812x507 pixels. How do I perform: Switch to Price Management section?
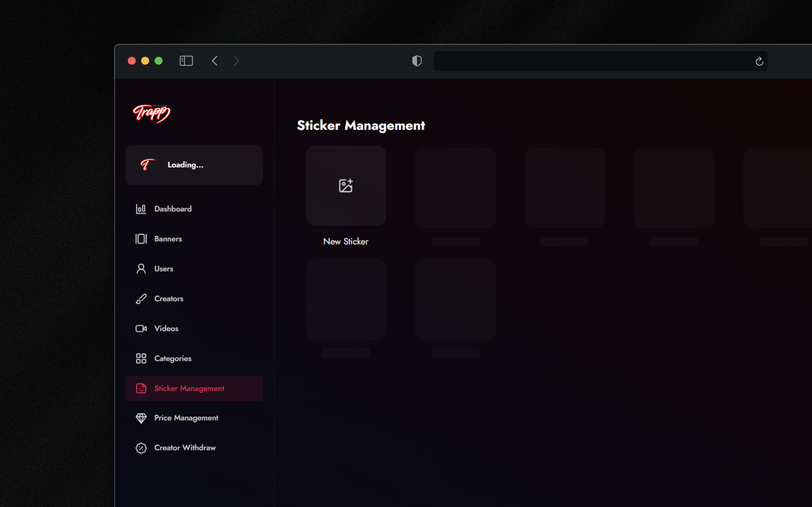pos(186,418)
